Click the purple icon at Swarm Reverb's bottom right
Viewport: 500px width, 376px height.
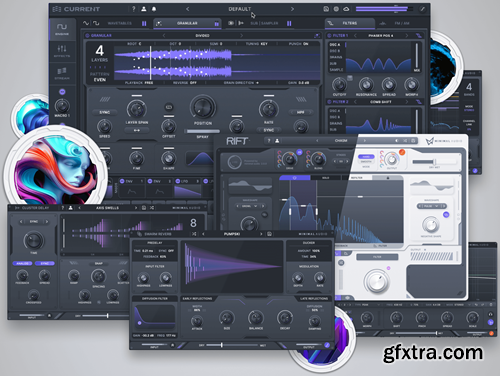pyautogui.click(x=327, y=345)
